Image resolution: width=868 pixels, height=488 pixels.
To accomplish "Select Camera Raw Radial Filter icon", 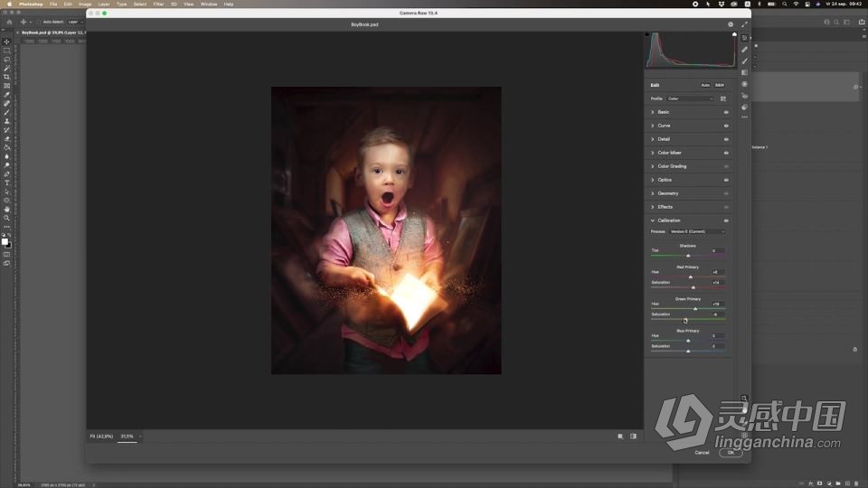I will point(744,84).
